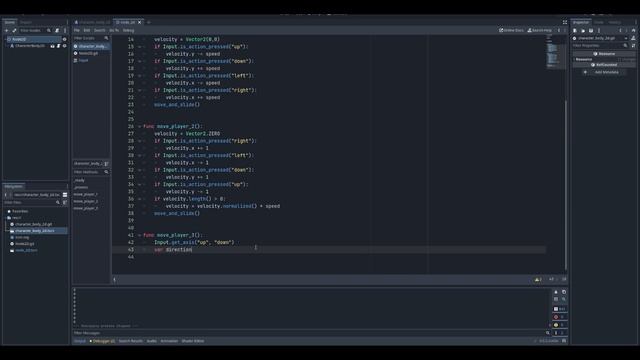
Task: Open documentation for the inspected object
Action: tap(633, 38)
